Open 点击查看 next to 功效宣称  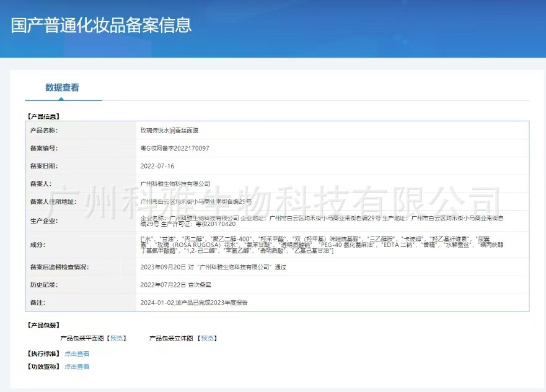click(x=77, y=367)
